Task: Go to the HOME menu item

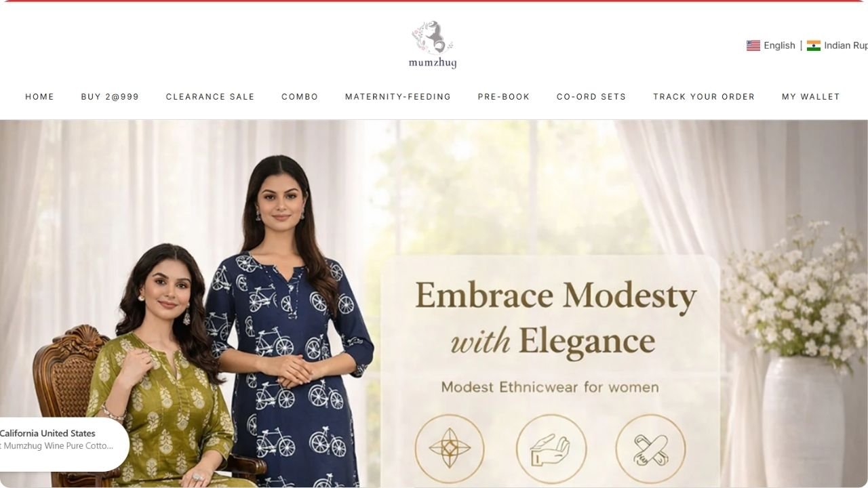Action: [39, 97]
